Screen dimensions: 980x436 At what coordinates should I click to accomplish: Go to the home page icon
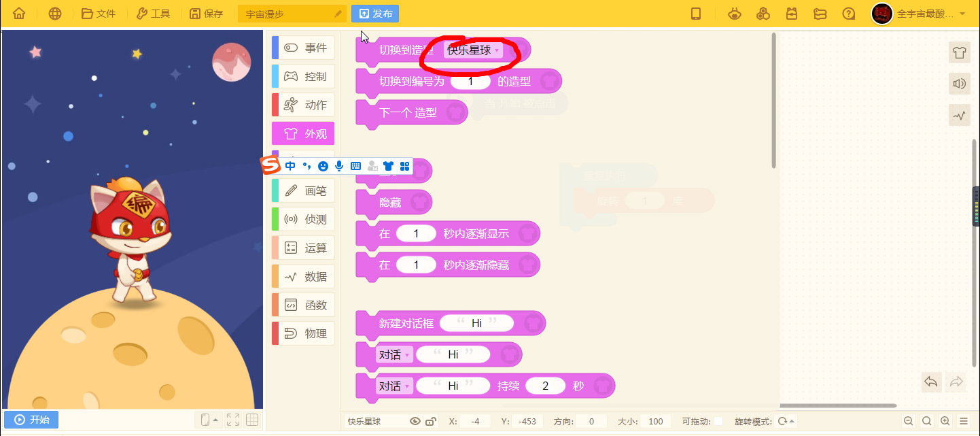point(19,14)
